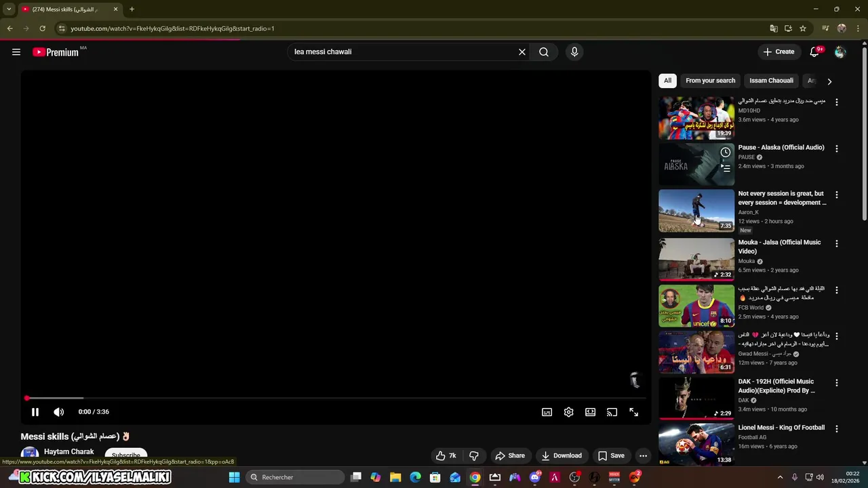Select the All filter chip

(x=667, y=81)
